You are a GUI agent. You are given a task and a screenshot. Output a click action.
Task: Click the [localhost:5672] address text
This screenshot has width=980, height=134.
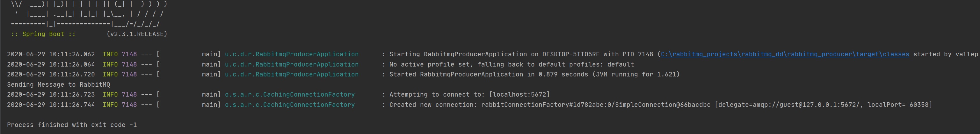519,94
